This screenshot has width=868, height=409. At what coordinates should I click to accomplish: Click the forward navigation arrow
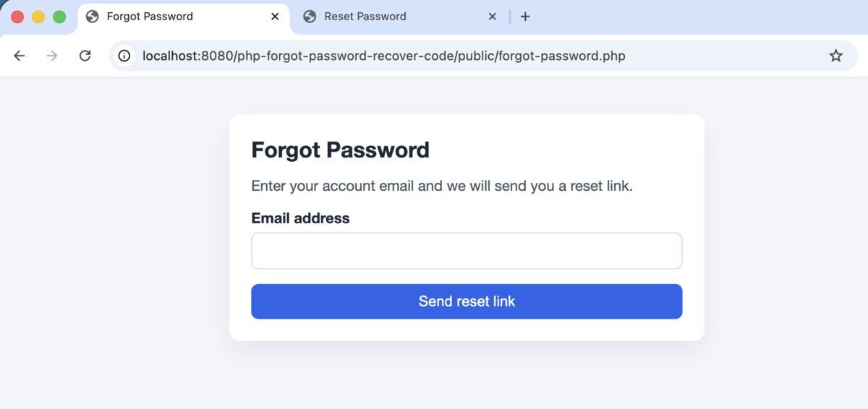pos(52,56)
